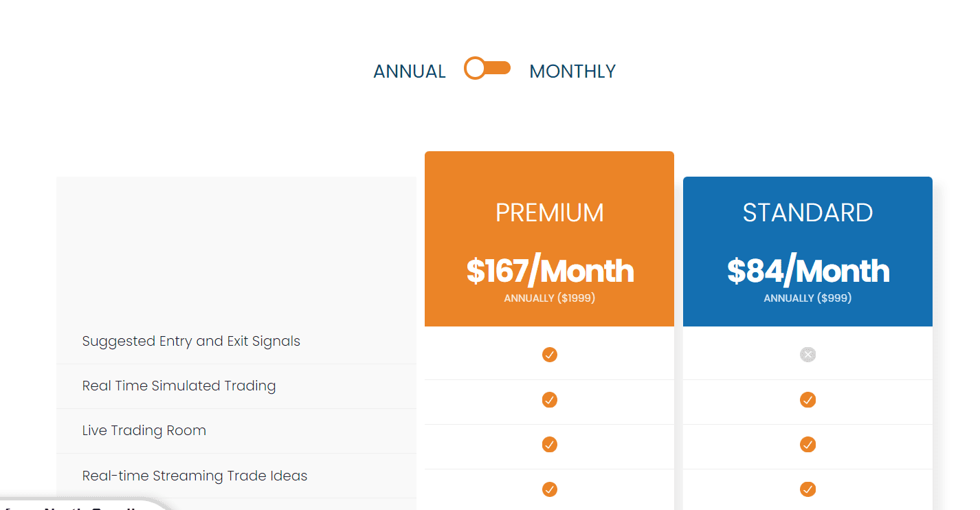Select the MONTHLY billing label
The height and width of the screenshot is (510, 980).
tap(572, 71)
